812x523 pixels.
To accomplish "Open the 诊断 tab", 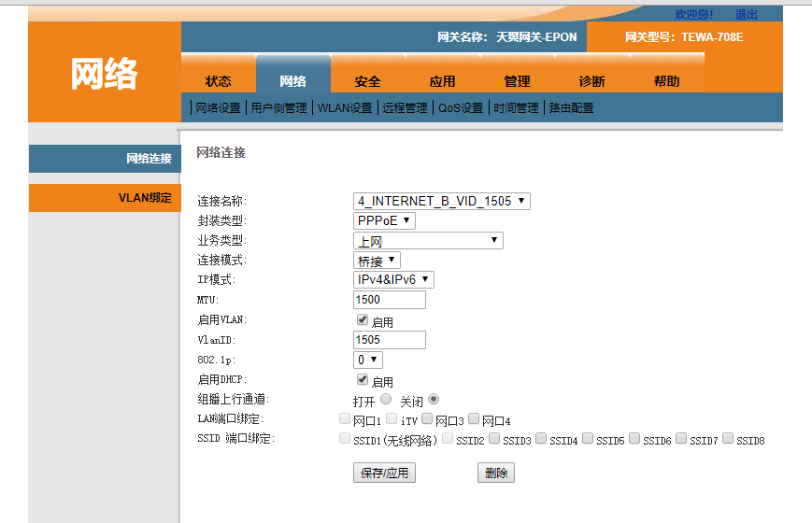I will tap(591, 74).
